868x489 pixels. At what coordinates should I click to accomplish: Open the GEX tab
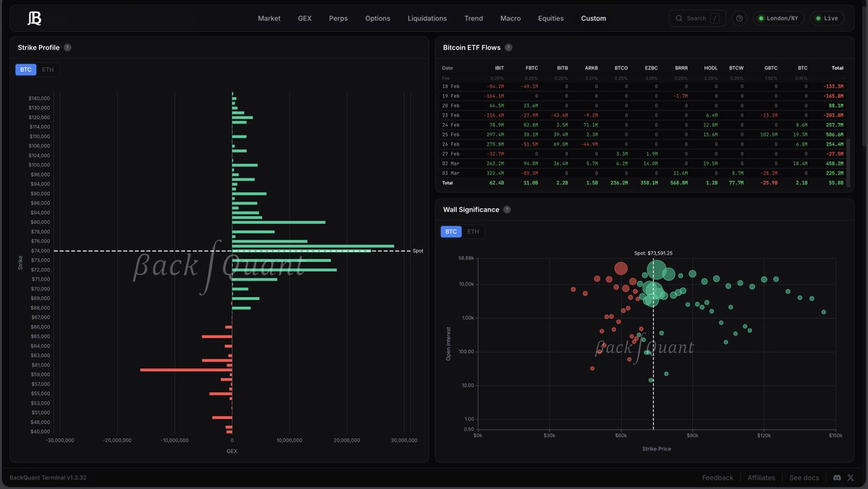tap(305, 18)
